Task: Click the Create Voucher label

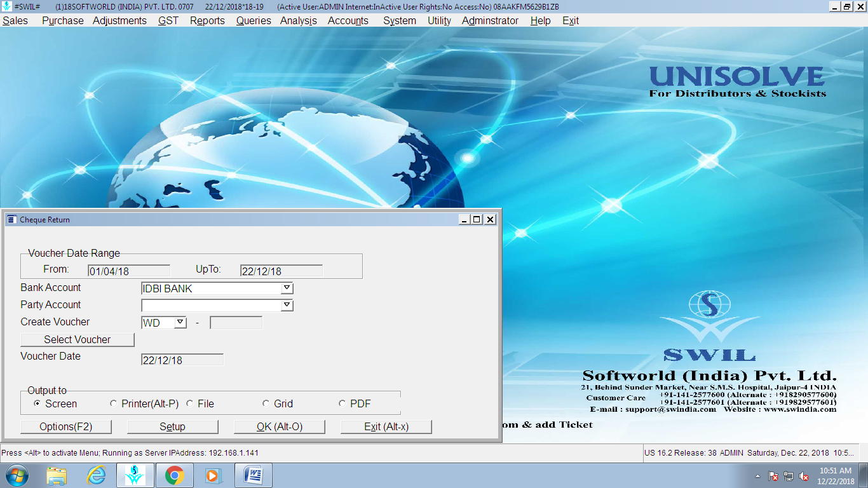Action: tap(55, 322)
